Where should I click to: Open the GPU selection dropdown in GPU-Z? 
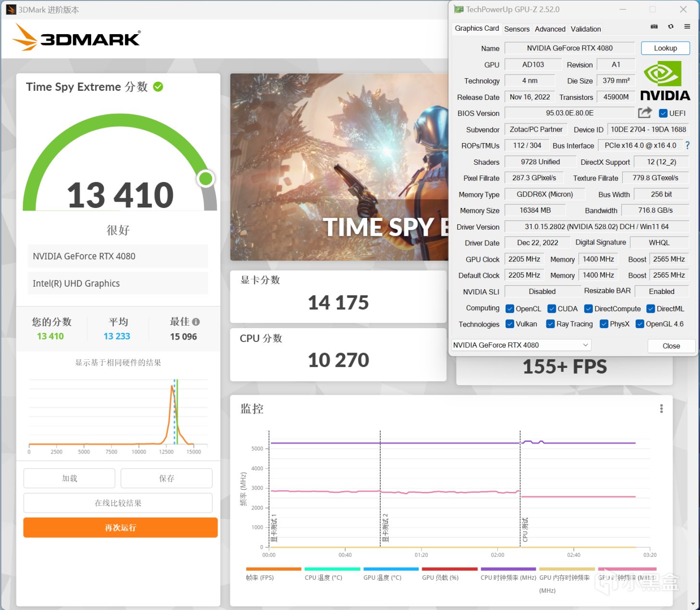521,345
